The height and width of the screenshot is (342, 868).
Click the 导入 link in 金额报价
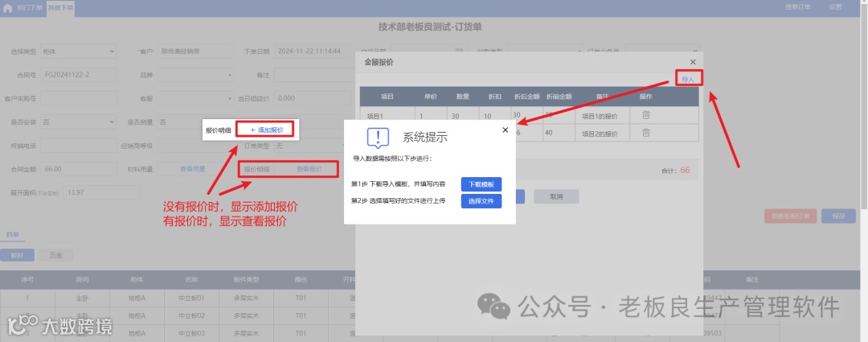(x=688, y=80)
